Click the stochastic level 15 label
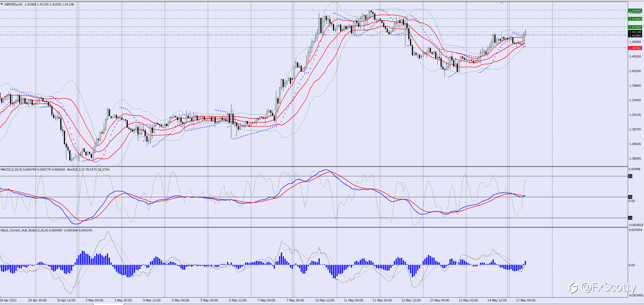The width and height of the screenshot is (644, 305). point(630,218)
